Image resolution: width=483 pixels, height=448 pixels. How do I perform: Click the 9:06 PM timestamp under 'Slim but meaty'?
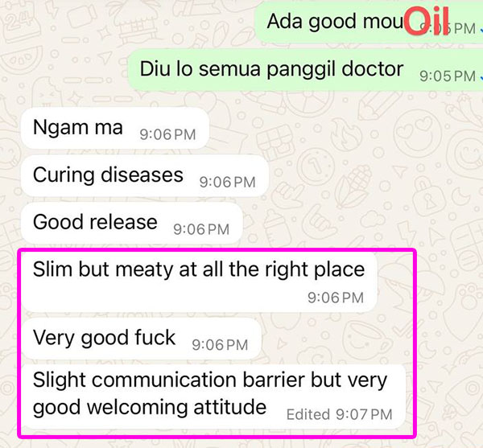click(x=336, y=298)
